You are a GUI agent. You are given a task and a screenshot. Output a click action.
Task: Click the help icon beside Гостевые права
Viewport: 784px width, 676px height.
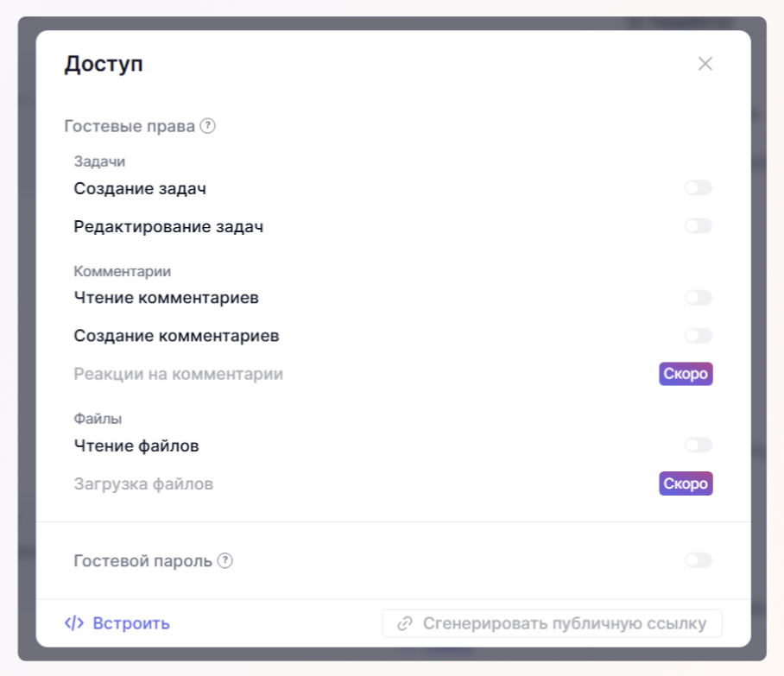[207, 126]
